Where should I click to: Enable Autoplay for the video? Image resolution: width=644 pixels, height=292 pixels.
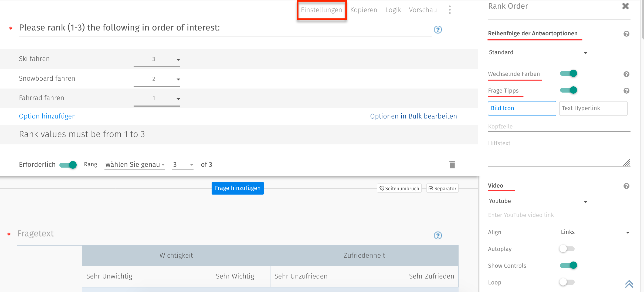[x=567, y=249]
